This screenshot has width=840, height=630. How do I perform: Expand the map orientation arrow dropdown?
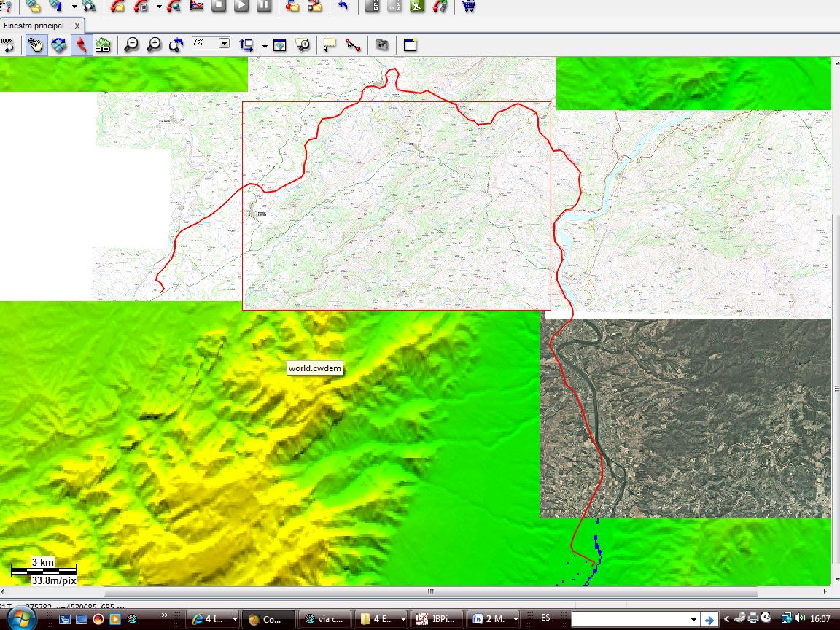tap(265, 47)
